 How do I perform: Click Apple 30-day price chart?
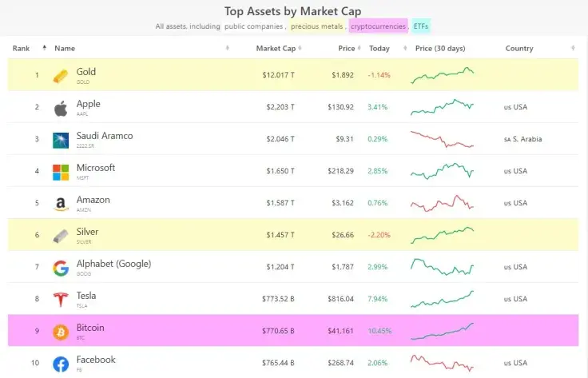pos(442,107)
